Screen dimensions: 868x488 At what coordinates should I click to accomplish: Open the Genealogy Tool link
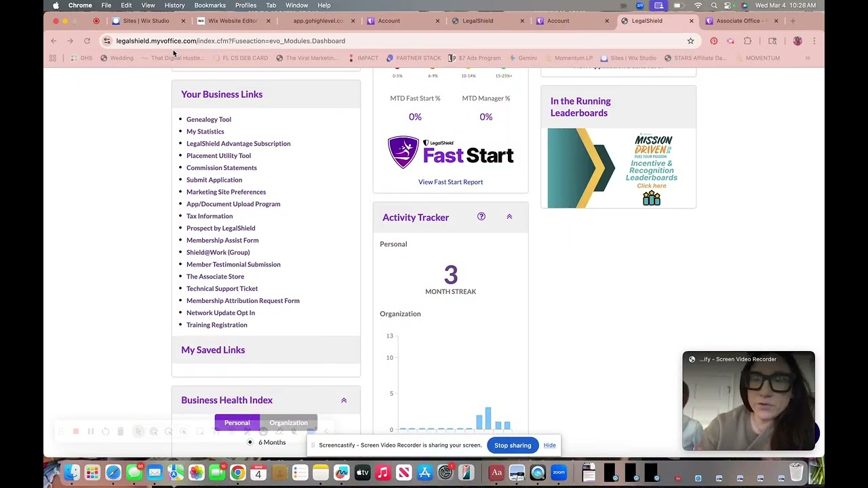pos(209,119)
